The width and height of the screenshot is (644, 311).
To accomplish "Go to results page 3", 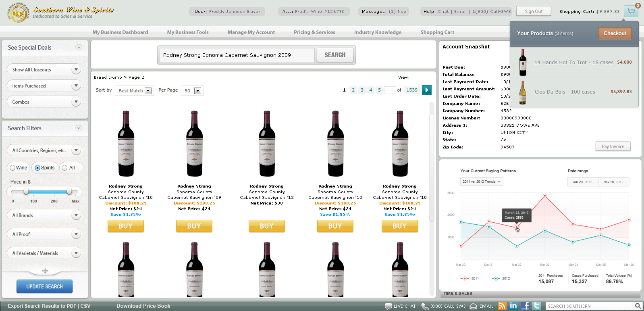I will point(362,90).
